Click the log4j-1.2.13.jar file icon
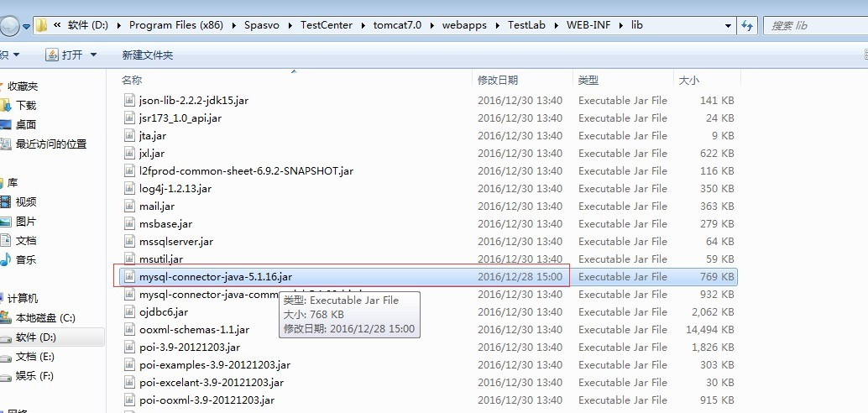Image resolution: width=868 pixels, height=413 pixels. coord(129,189)
